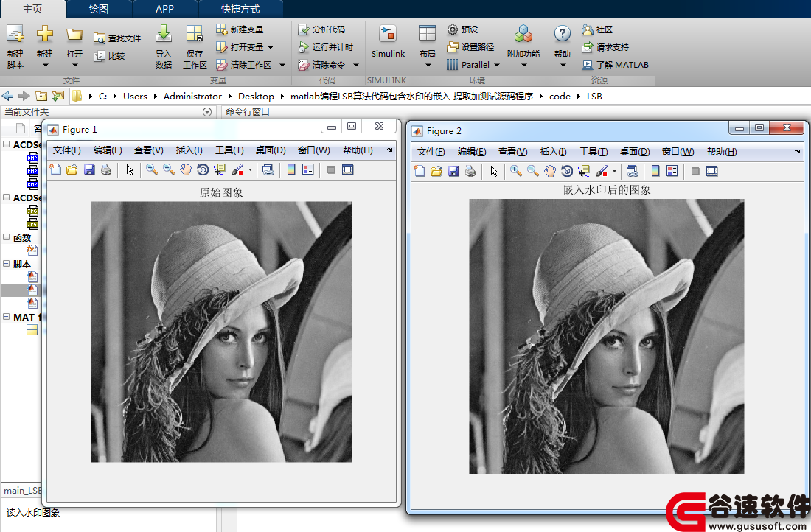Click Set Path (设置路径)

point(470,47)
